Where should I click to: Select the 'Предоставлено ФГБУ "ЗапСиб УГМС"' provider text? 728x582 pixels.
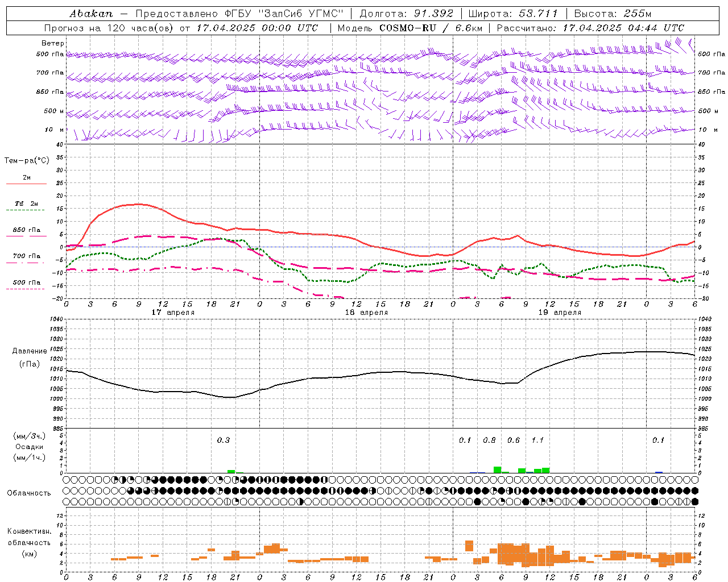tap(239, 14)
